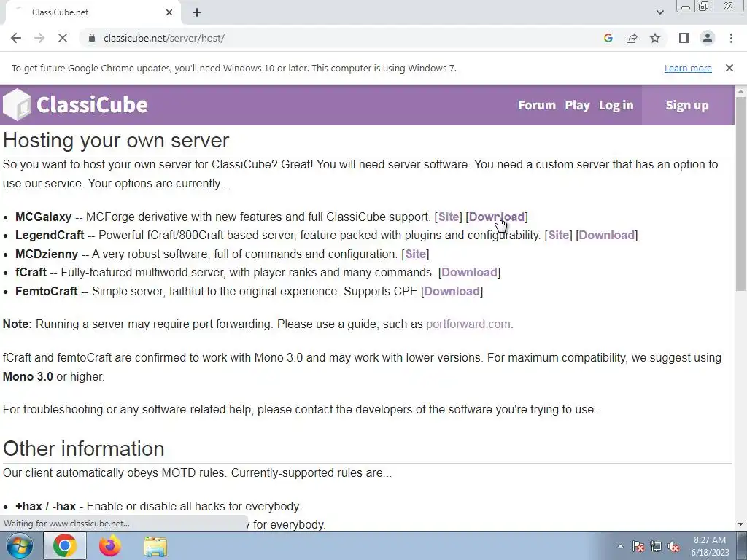Open the MCGalaxy Site link
The width and height of the screenshot is (747, 560).
coord(449,217)
